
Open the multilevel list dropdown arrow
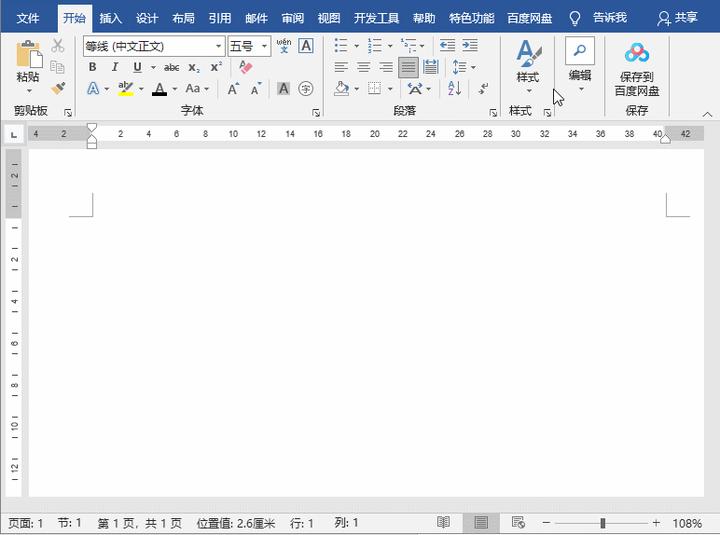point(422,46)
